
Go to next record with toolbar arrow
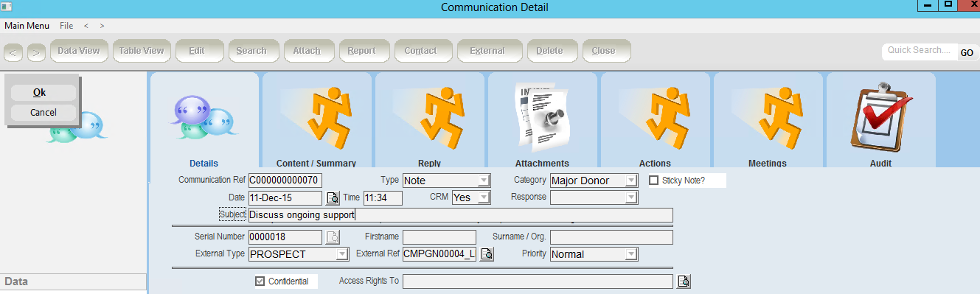[x=36, y=52]
